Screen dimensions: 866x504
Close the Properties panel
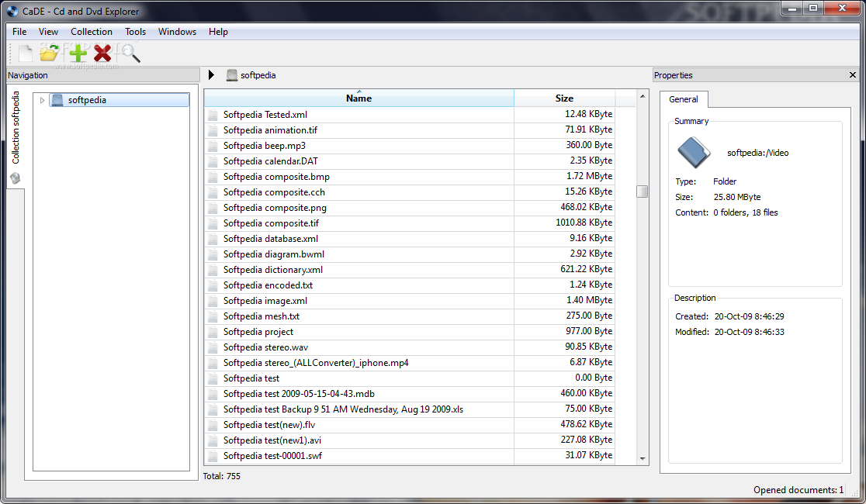click(852, 74)
